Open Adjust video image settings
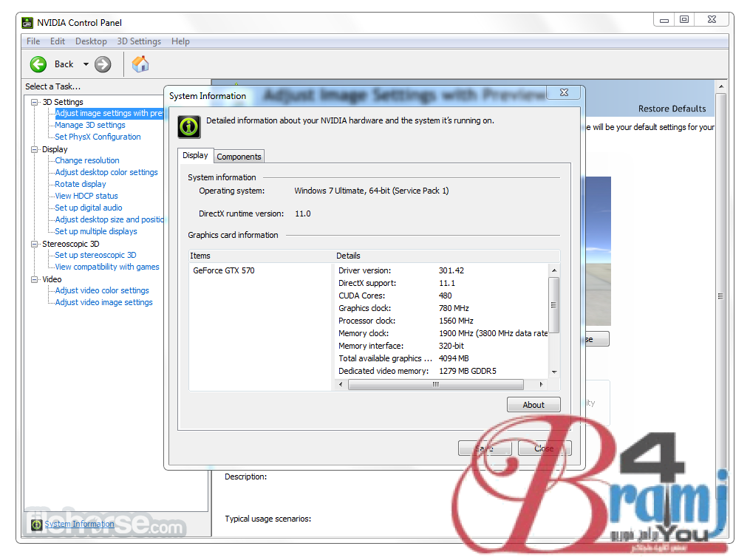The image size is (750, 560). point(103,302)
